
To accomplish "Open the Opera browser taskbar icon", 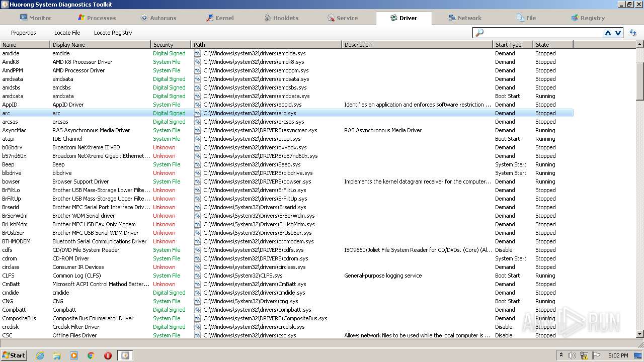I will pos(108,355).
